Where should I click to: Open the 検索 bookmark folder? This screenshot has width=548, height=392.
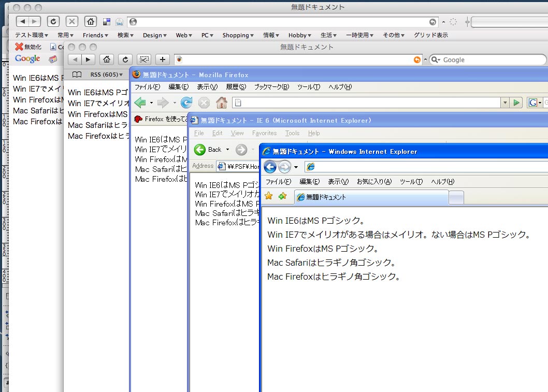tap(125, 35)
